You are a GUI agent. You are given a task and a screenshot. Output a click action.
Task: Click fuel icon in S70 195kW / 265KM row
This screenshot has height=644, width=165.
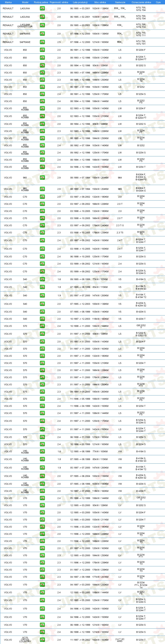(42, 392)
